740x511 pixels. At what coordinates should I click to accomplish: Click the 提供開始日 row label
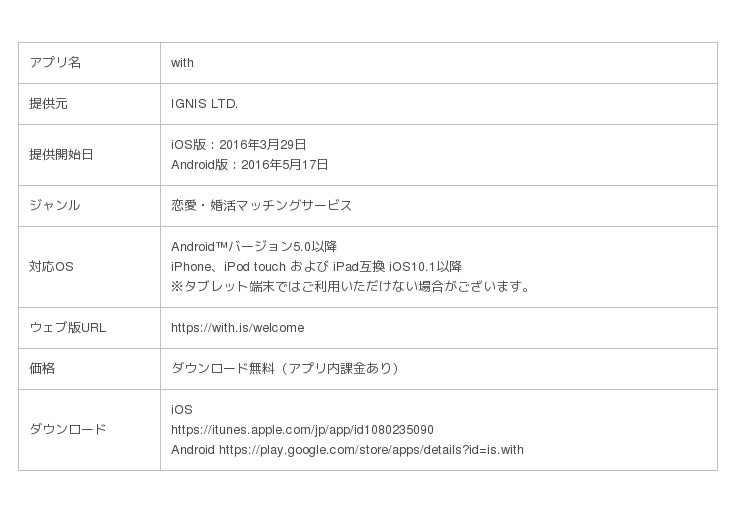61,155
